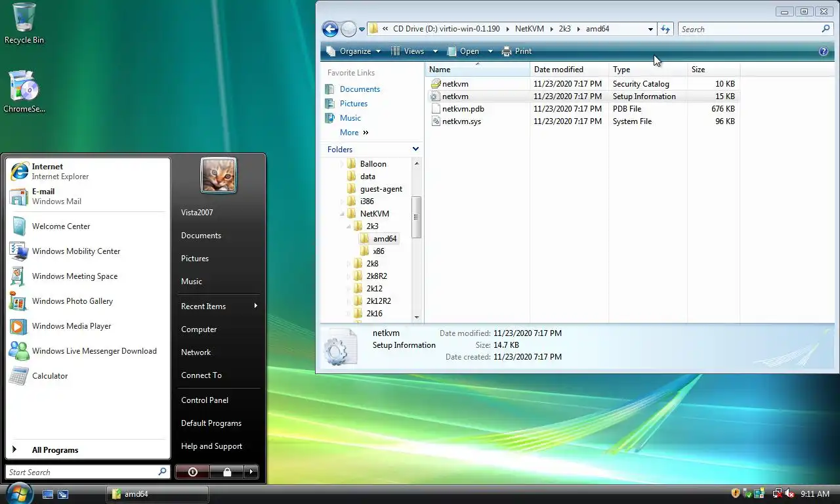Image resolution: width=840 pixels, height=504 pixels.
Task: Open Music favorite link
Action: (350, 118)
